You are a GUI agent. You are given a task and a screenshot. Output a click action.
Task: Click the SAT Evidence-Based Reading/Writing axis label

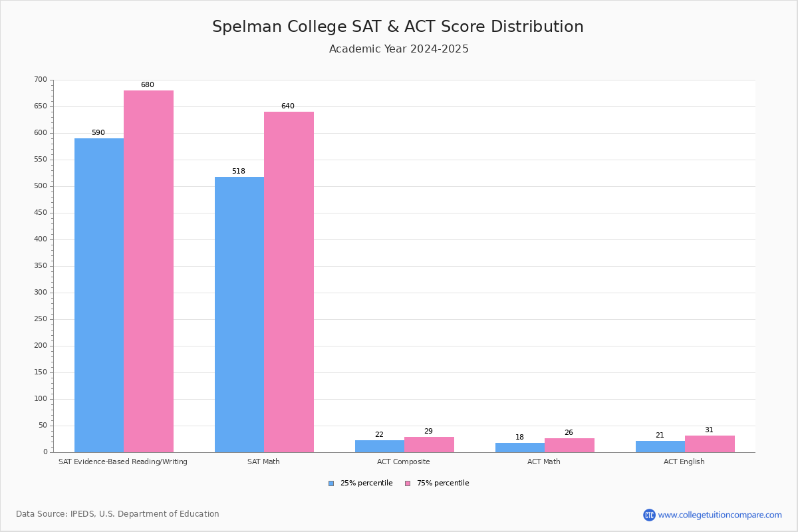pyautogui.click(x=123, y=462)
